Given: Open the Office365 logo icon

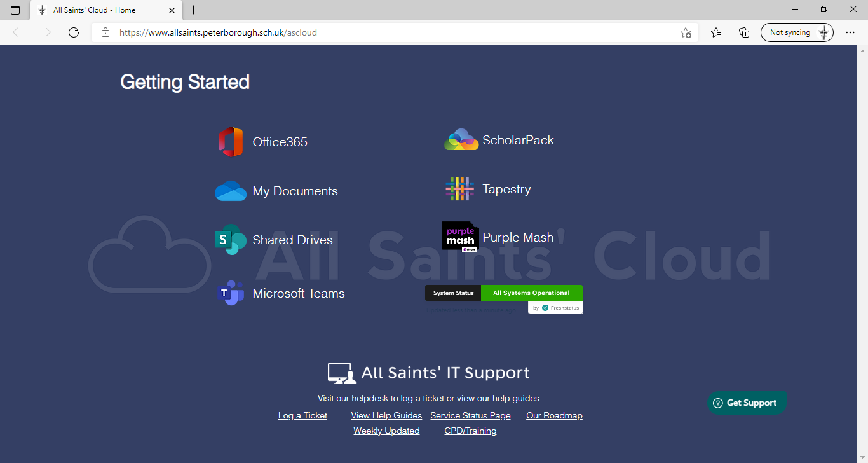Looking at the screenshot, I should pyautogui.click(x=230, y=142).
